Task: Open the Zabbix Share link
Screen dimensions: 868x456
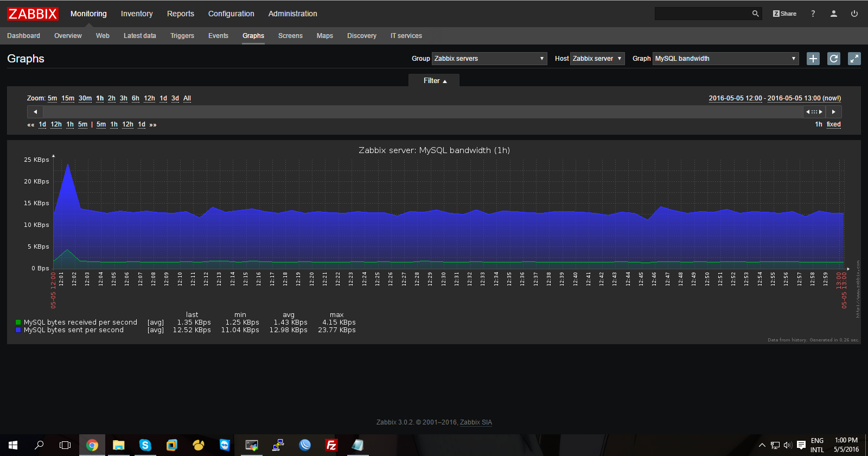Action: 784,14
